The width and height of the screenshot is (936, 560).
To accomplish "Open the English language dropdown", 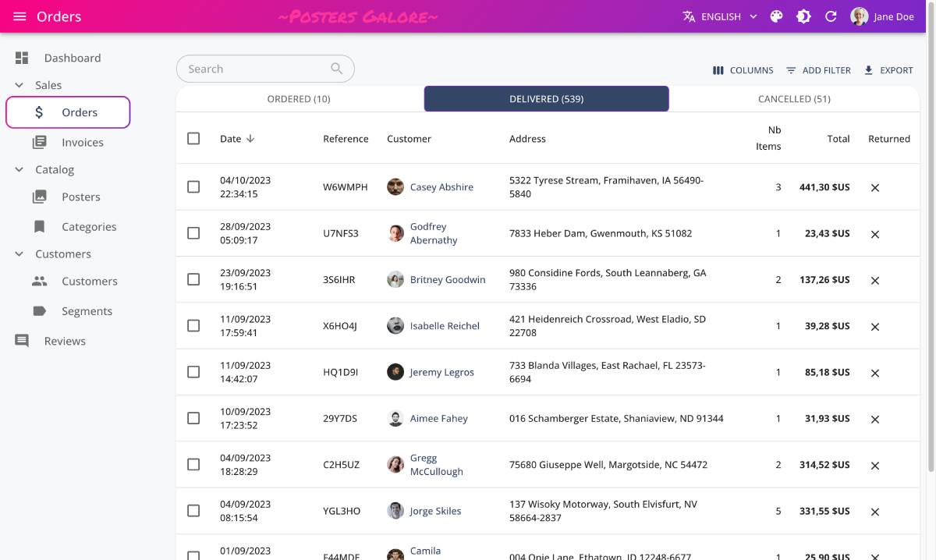I will click(x=720, y=16).
